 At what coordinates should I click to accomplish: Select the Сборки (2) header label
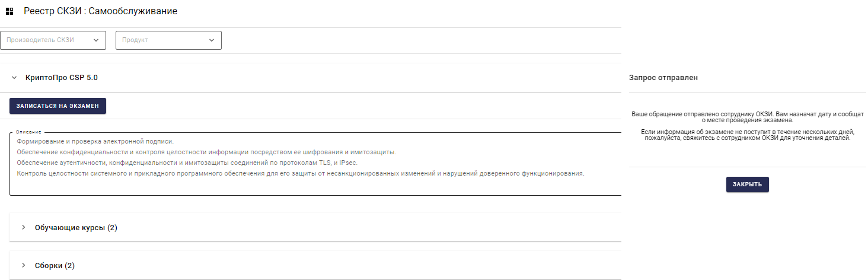(55, 266)
